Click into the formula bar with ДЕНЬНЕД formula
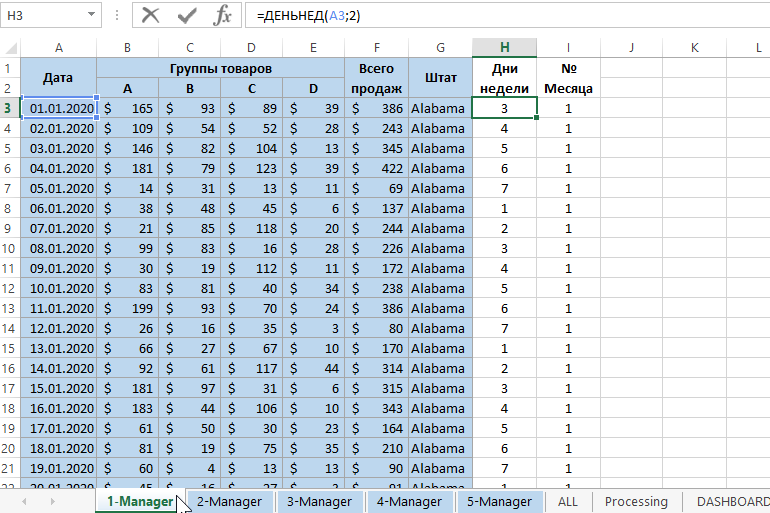The height and width of the screenshot is (513, 770). coord(500,15)
